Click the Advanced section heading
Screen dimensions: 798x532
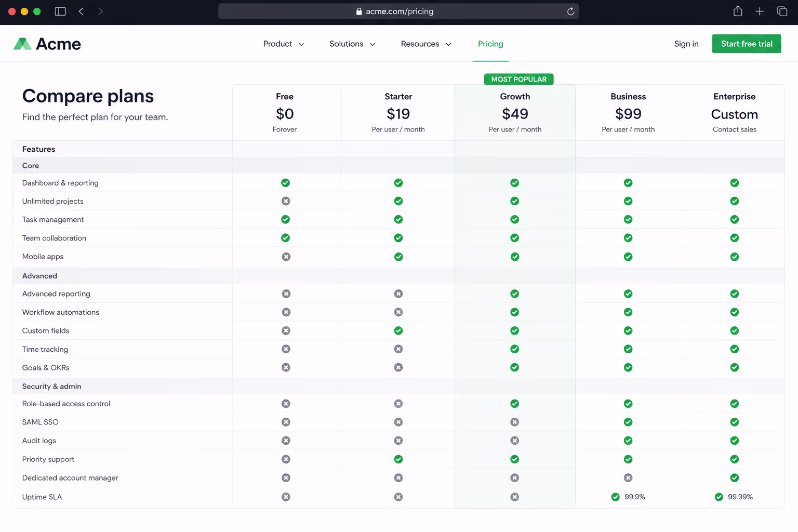coord(39,276)
